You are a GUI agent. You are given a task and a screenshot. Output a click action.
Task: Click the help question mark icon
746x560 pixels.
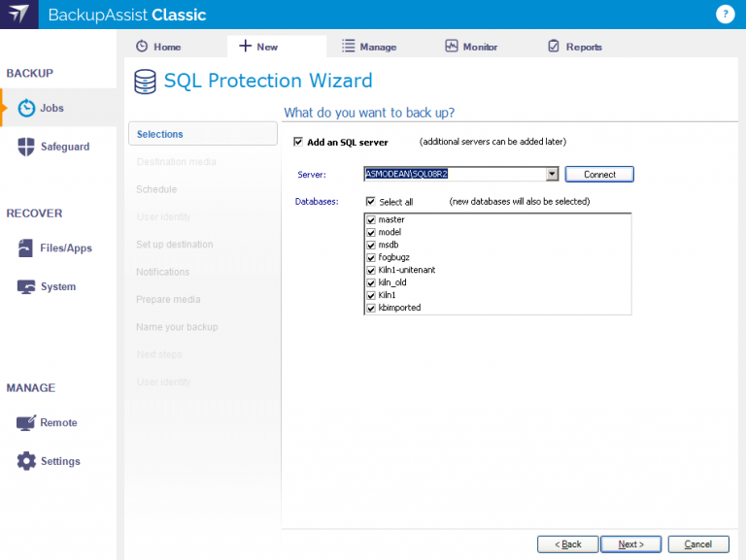(x=724, y=15)
